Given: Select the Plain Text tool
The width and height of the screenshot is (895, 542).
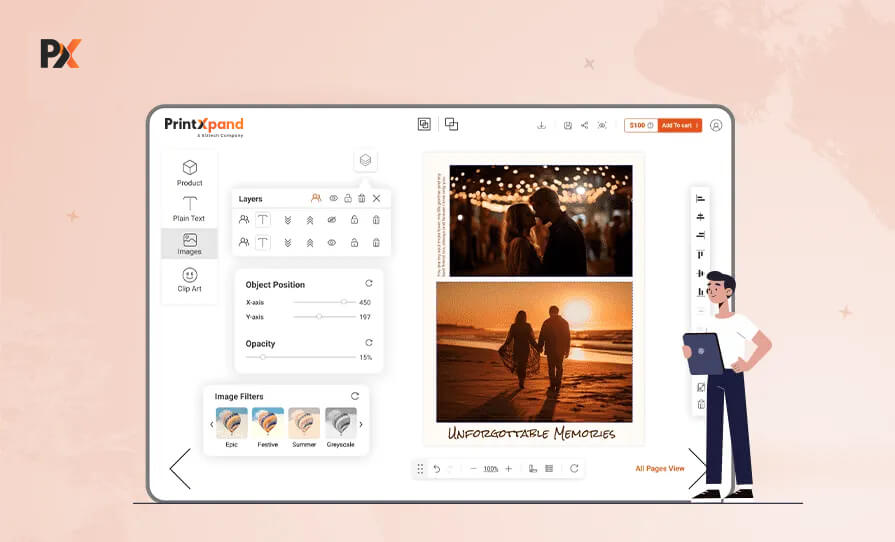Looking at the screenshot, I should coord(189,208).
